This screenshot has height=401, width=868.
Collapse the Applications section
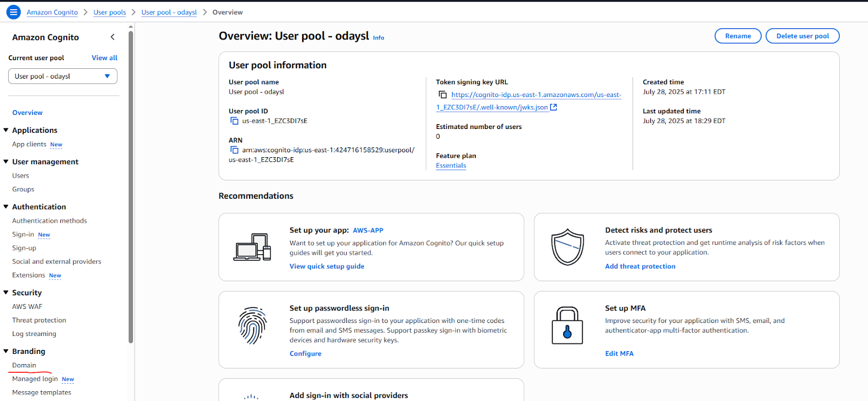[6, 130]
